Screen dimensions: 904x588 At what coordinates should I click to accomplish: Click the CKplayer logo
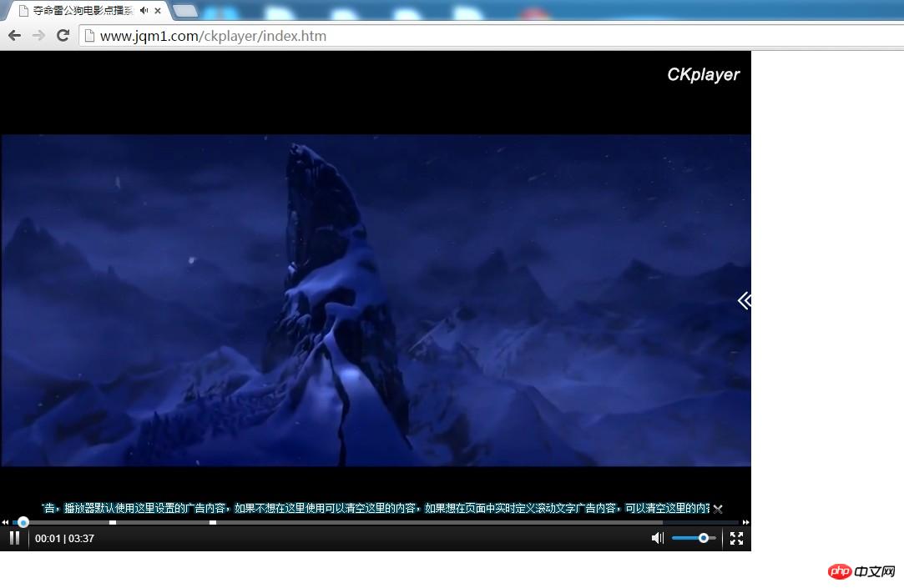(x=703, y=74)
